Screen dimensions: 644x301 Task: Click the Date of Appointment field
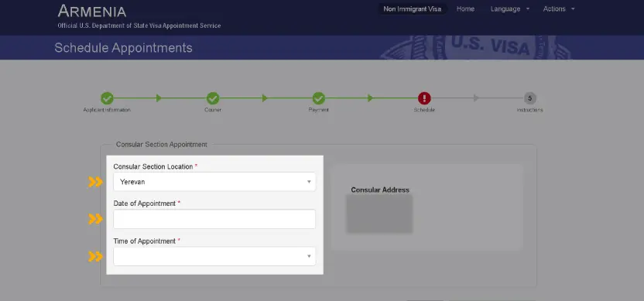tap(214, 219)
